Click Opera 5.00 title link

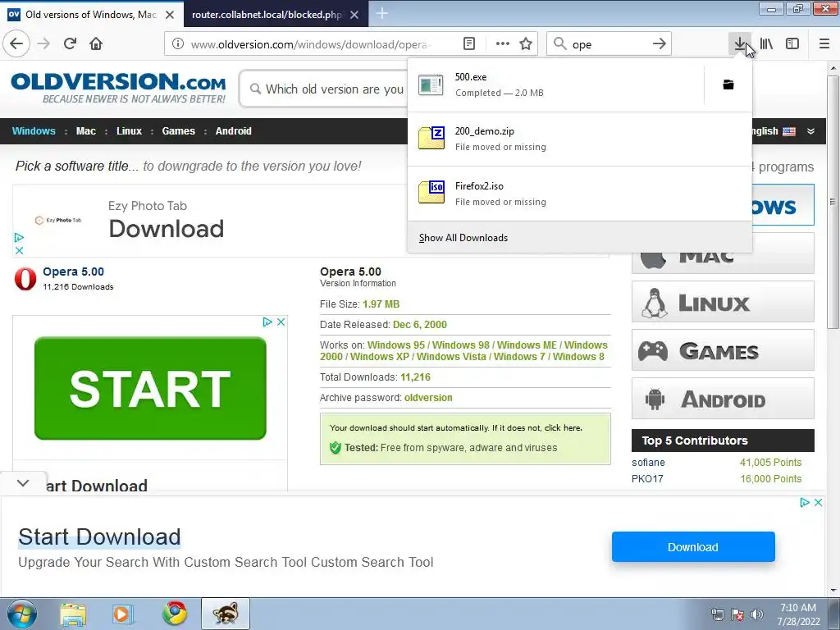coord(73,272)
